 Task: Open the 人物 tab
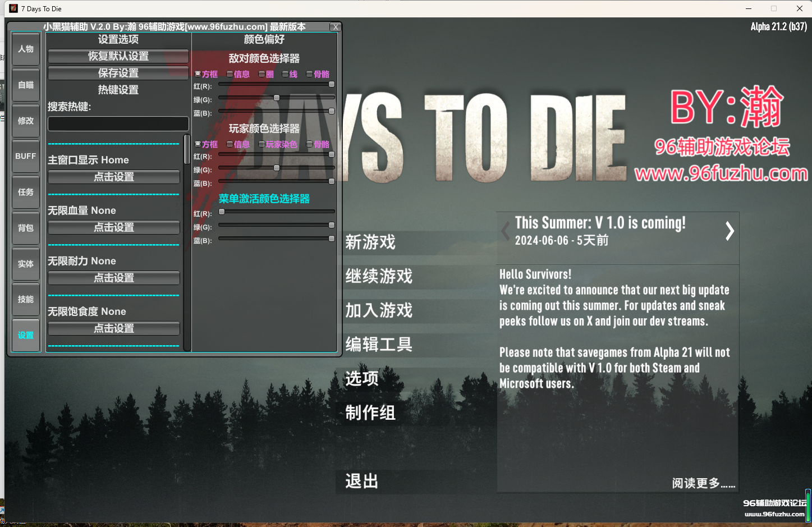tap(26, 49)
